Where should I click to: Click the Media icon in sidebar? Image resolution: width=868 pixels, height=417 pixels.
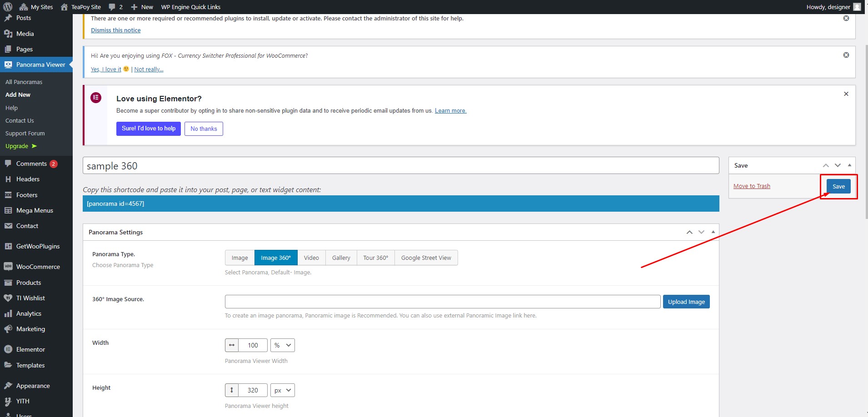[8, 34]
